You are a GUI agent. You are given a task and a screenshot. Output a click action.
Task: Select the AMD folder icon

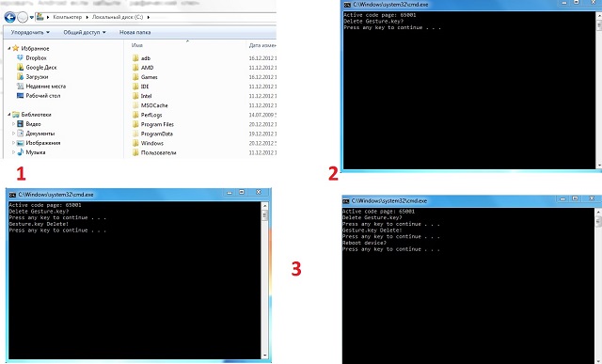tap(135, 68)
